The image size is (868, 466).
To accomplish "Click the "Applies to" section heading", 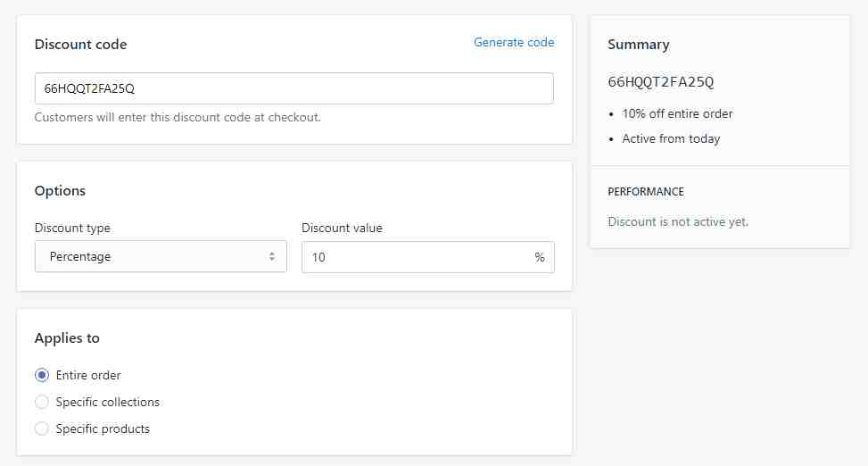I will tap(67, 338).
